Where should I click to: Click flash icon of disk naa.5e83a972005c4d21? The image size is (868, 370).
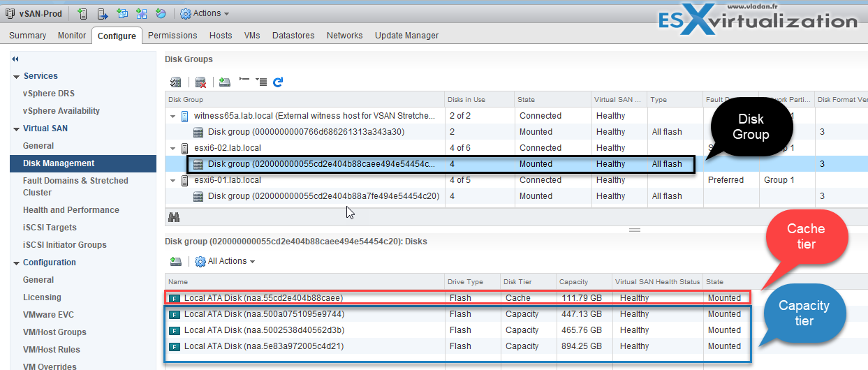click(175, 346)
